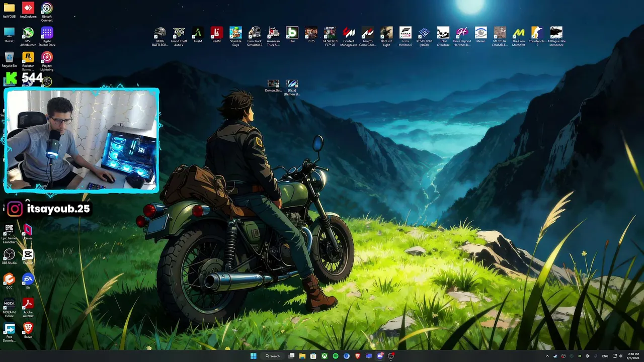Launch MSI Afterburner shortcut
Viewport: 644px width, 362px height.
pyautogui.click(x=28, y=37)
